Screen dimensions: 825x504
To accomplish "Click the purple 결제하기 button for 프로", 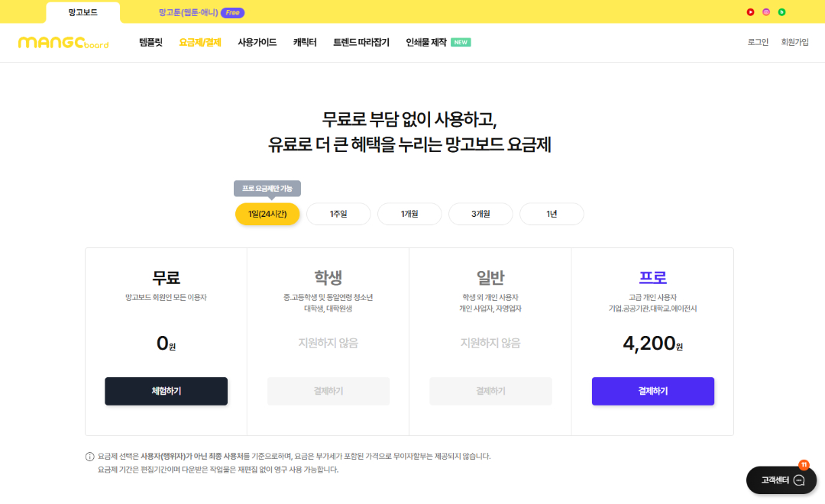I will tap(653, 391).
